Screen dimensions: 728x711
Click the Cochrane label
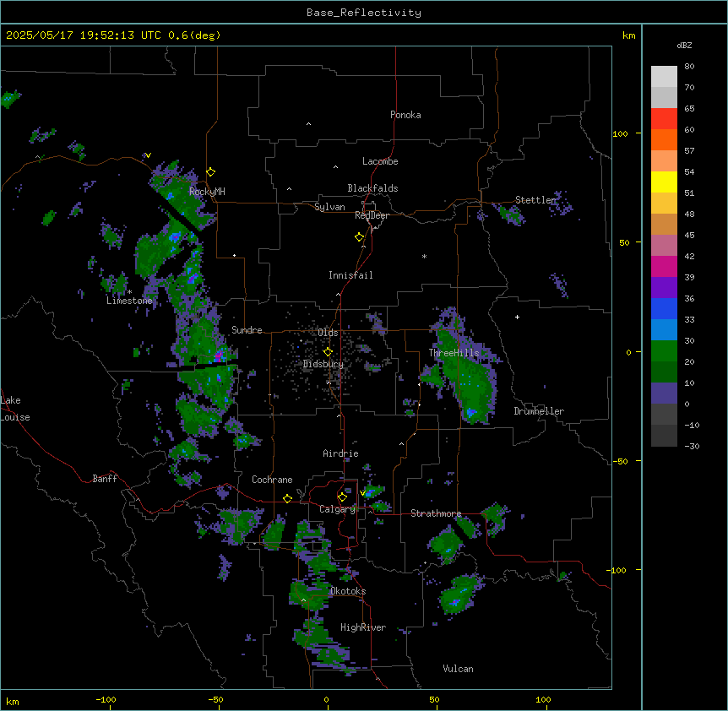[x=272, y=480]
